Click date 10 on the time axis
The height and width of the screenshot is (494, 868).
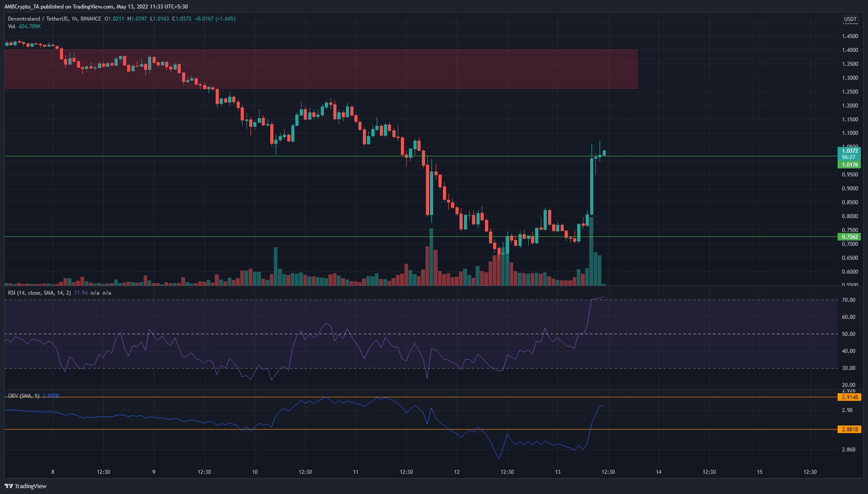coord(255,472)
